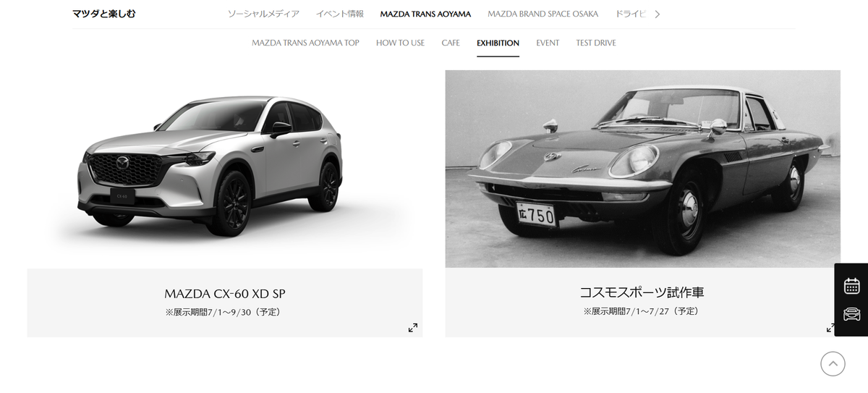Screen dimensions: 868x393
Task: Open the Cosmo Sport black-and-white photo
Action: [x=643, y=169]
